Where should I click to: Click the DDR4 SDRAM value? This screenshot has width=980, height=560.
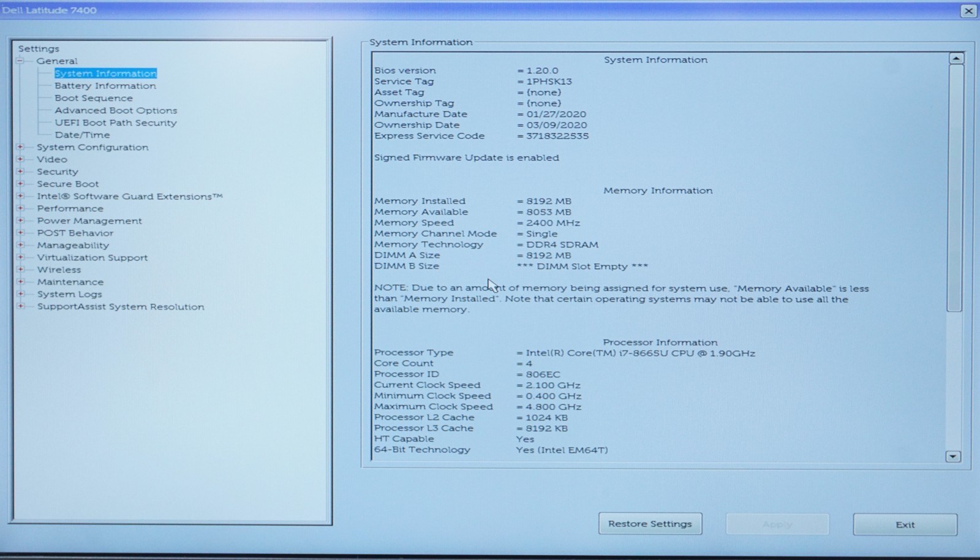[x=562, y=244]
